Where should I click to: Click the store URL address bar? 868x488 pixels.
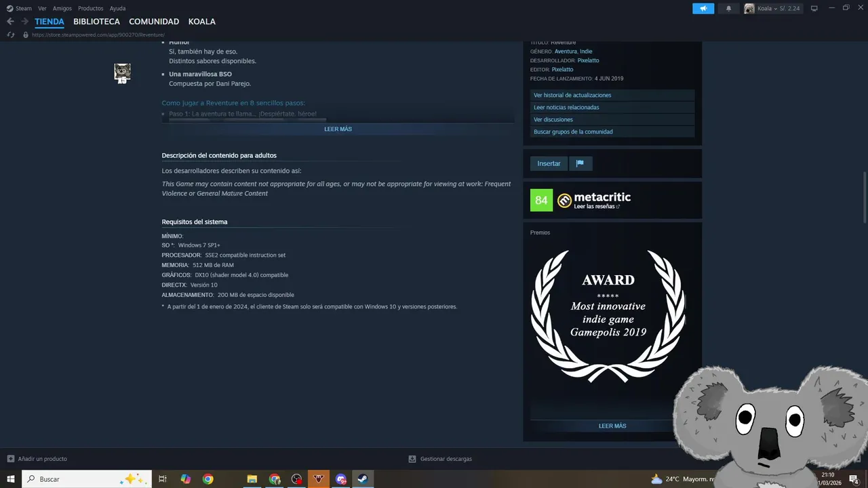(x=98, y=35)
